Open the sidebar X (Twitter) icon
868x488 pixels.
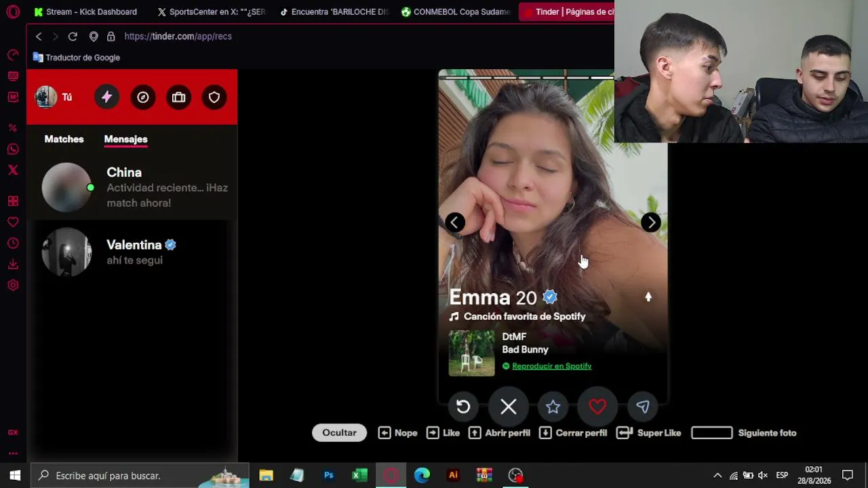point(13,170)
